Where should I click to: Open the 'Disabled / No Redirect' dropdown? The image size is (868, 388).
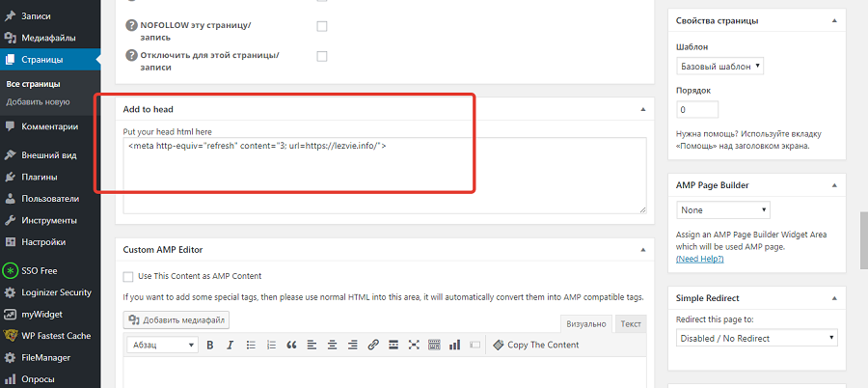click(757, 338)
